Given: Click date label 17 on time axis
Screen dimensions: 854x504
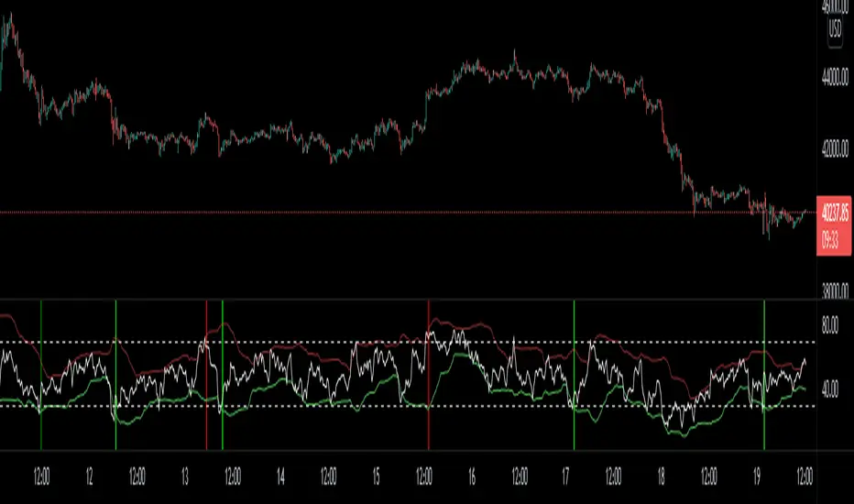Looking at the screenshot, I should (565, 477).
